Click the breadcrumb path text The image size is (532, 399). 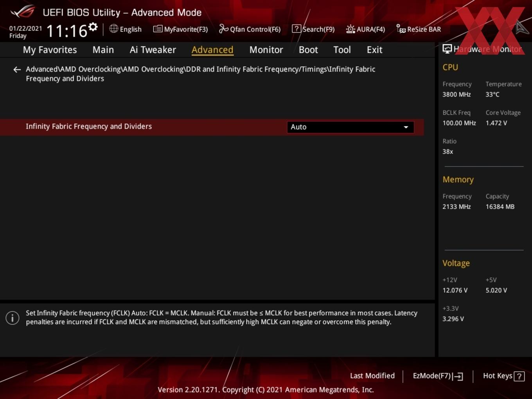(x=200, y=74)
